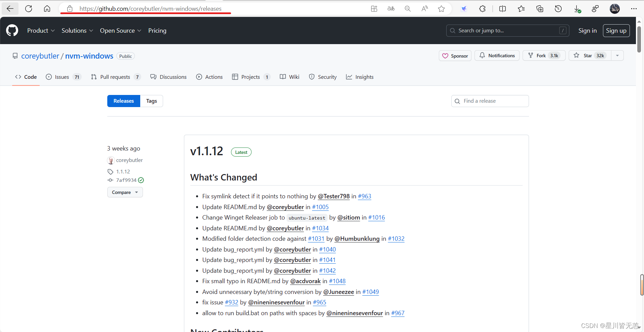
Task: Open the Wiki tab
Action: [x=290, y=77]
